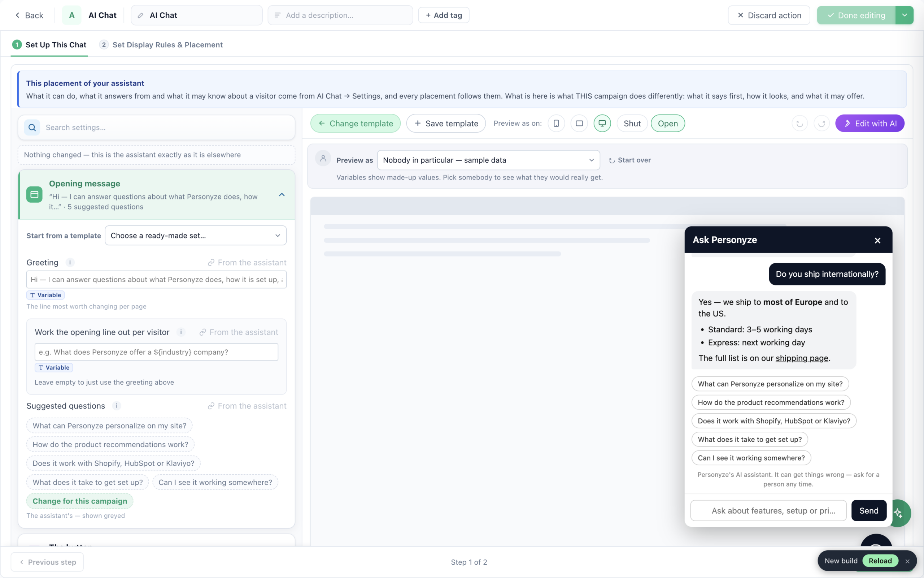
Task: Click the per-visitor opening line input
Action: (157, 352)
